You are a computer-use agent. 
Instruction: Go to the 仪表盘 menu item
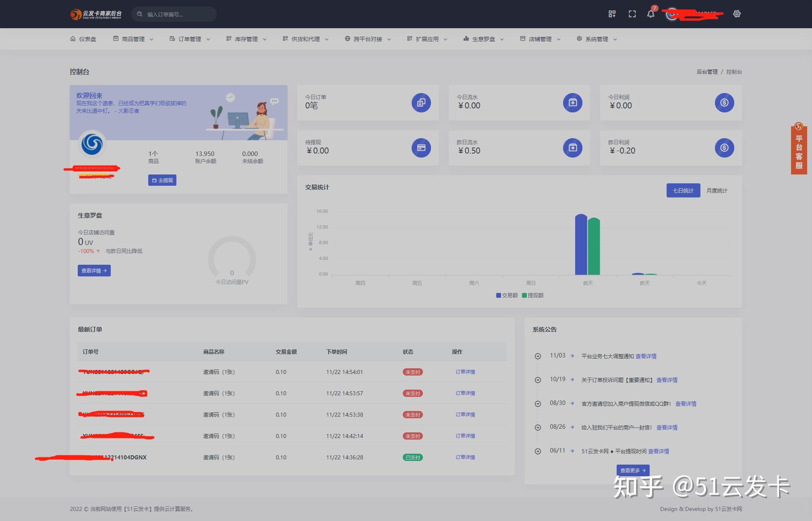pyautogui.click(x=83, y=39)
